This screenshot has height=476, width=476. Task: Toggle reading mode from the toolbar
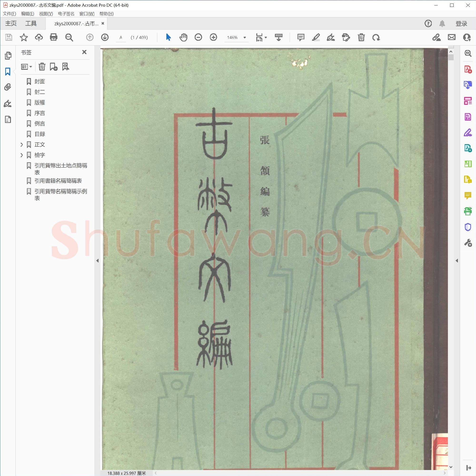click(278, 37)
